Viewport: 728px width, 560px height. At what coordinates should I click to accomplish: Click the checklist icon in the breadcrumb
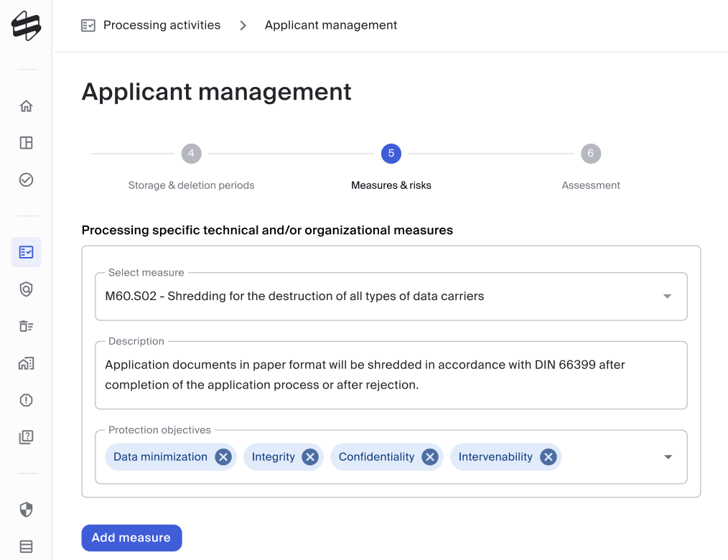point(88,25)
